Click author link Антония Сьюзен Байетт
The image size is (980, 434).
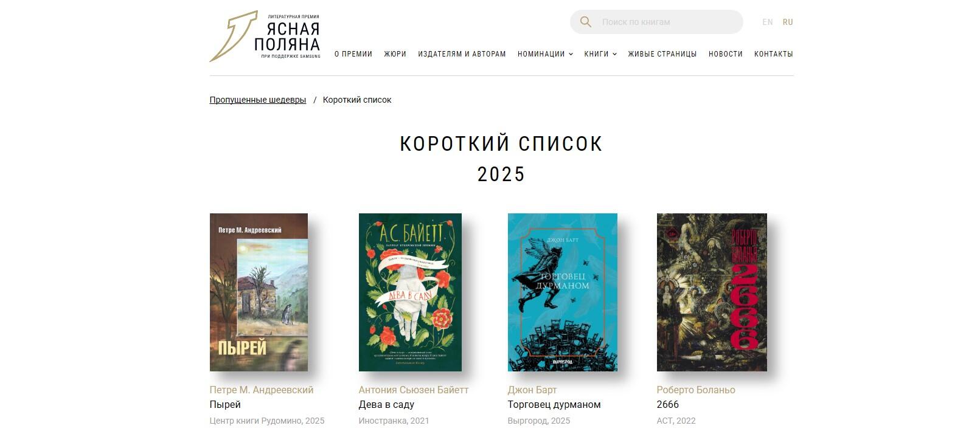click(x=414, y=390)
